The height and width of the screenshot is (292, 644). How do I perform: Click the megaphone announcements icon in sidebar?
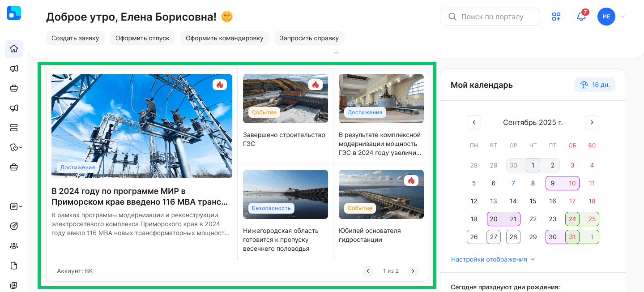click(13, 69)
